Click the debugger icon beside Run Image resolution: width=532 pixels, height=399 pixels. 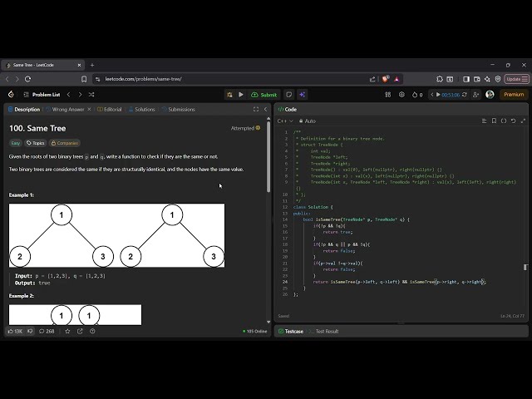[229, 95]
